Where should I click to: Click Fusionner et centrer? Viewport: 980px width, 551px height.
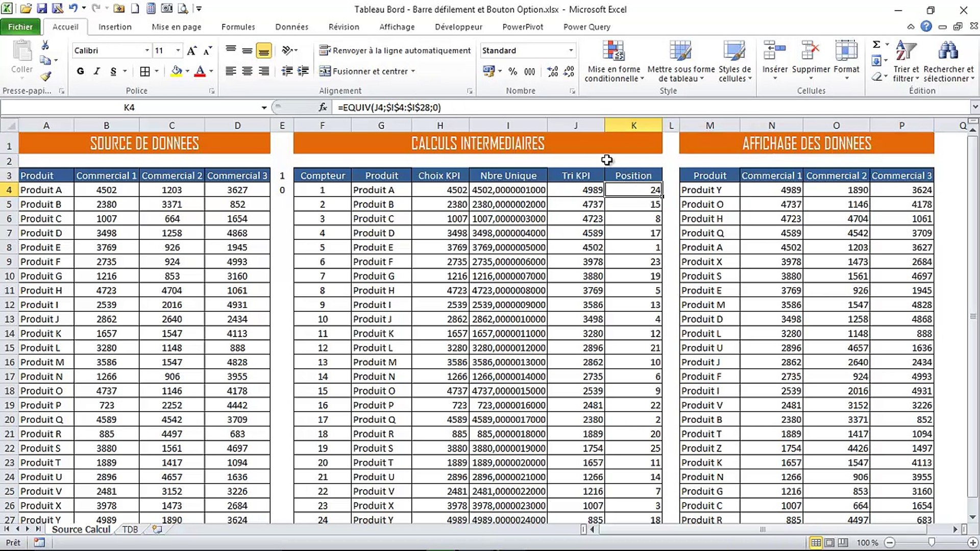point(367,71)
